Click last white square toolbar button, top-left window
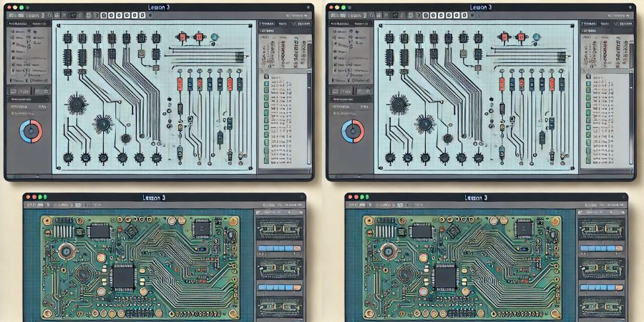Screen dimensions: 644x322 pos(142,15)
